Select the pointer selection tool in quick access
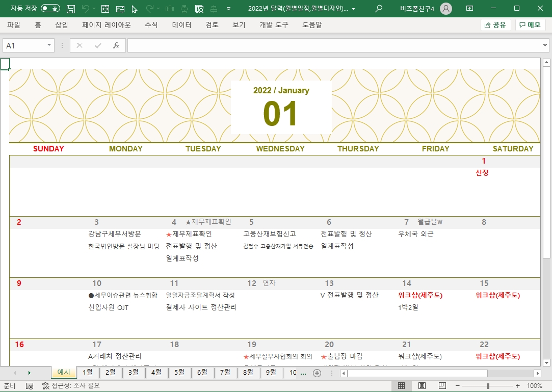 [135, 9]
